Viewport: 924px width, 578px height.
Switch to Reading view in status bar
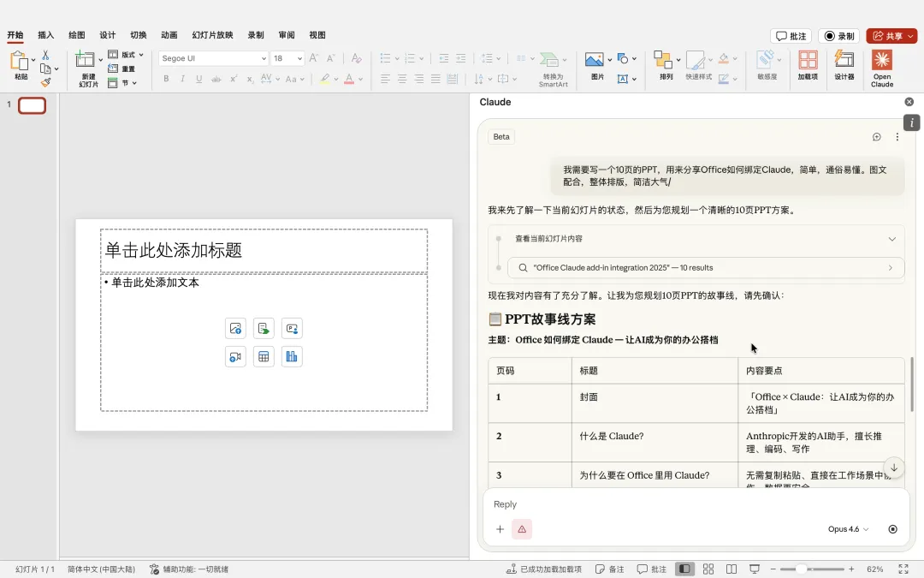(731, 569)
